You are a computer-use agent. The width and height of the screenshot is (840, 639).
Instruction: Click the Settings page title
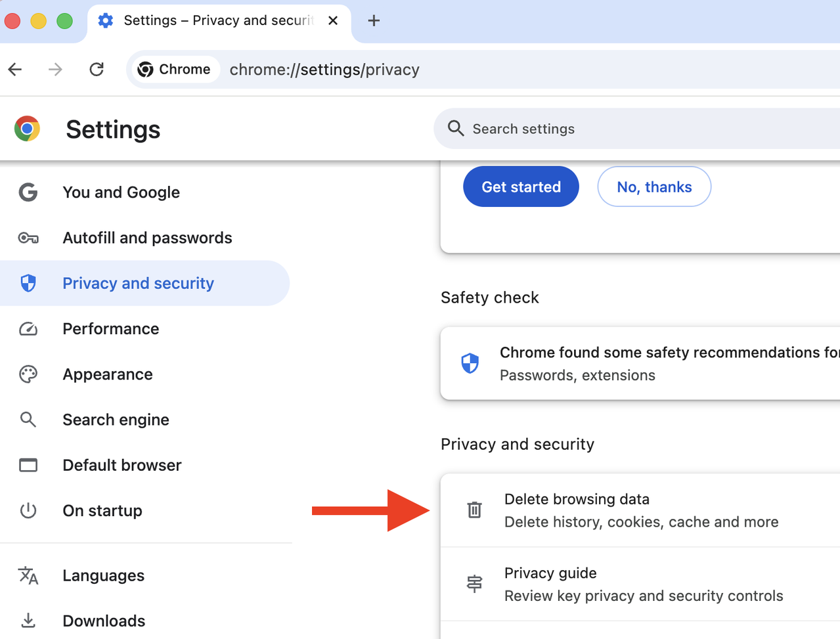pyautogui.click(x=113, y=129)
